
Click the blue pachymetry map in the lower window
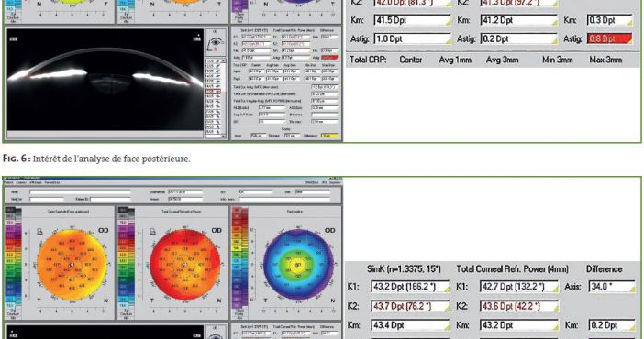coord(298,265)
